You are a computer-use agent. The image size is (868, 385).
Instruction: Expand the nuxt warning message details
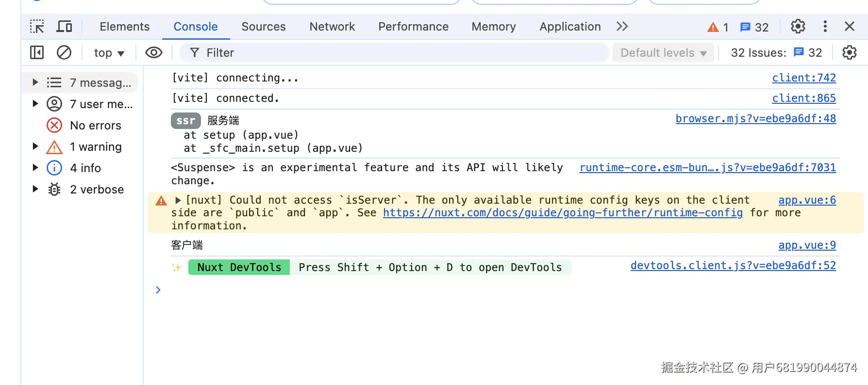[178, 200]
